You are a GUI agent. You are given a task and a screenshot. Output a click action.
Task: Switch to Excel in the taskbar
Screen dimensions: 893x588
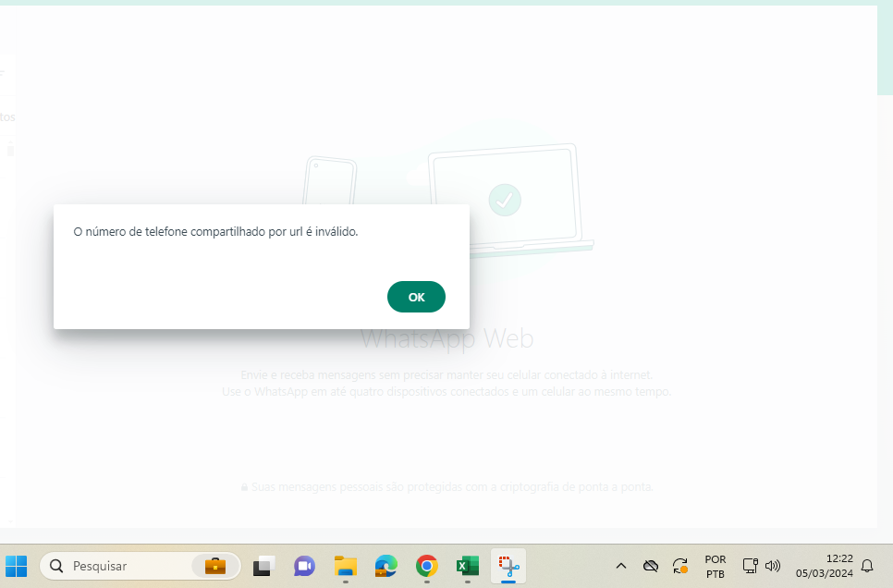coord(468,566)
